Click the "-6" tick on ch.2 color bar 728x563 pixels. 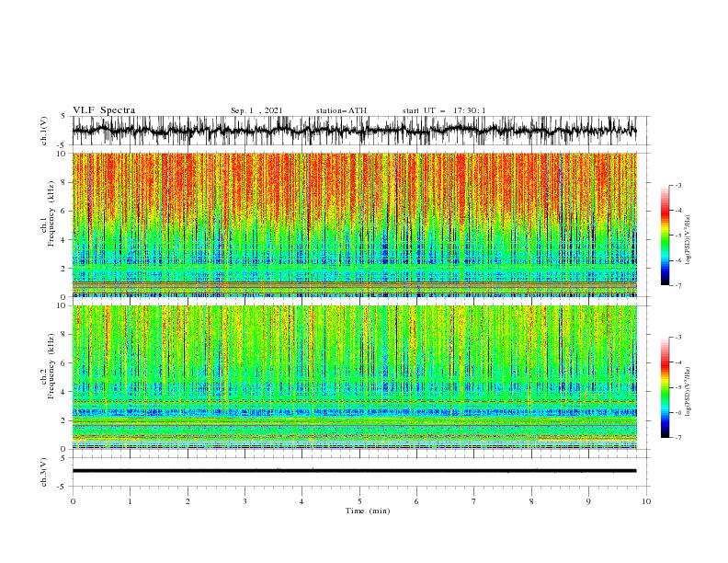[x=677, y=412]
